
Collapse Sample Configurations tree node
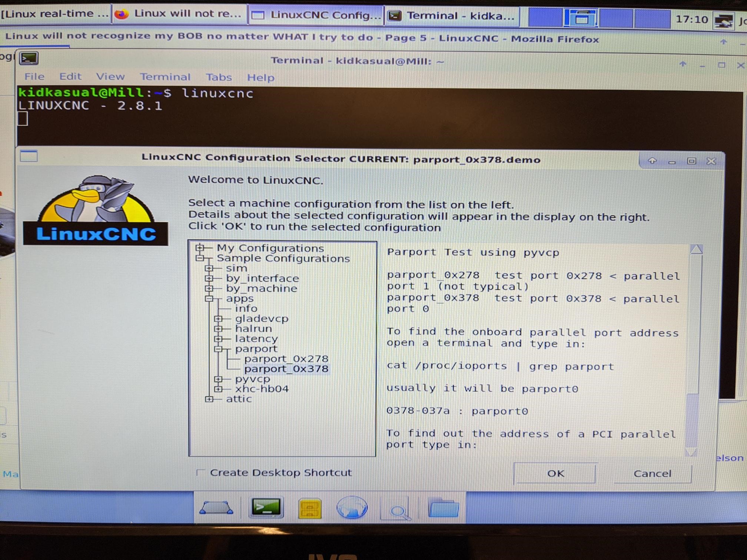(200, 258)
